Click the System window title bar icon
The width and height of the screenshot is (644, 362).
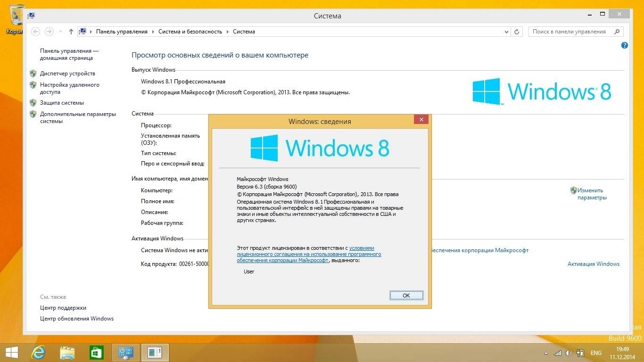click(x=31, y=16)
